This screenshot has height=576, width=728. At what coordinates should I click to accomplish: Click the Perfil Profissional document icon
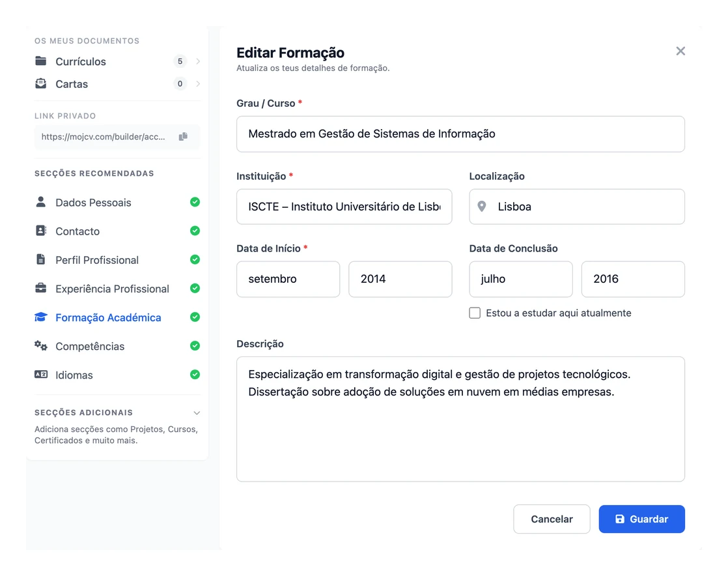41,259
